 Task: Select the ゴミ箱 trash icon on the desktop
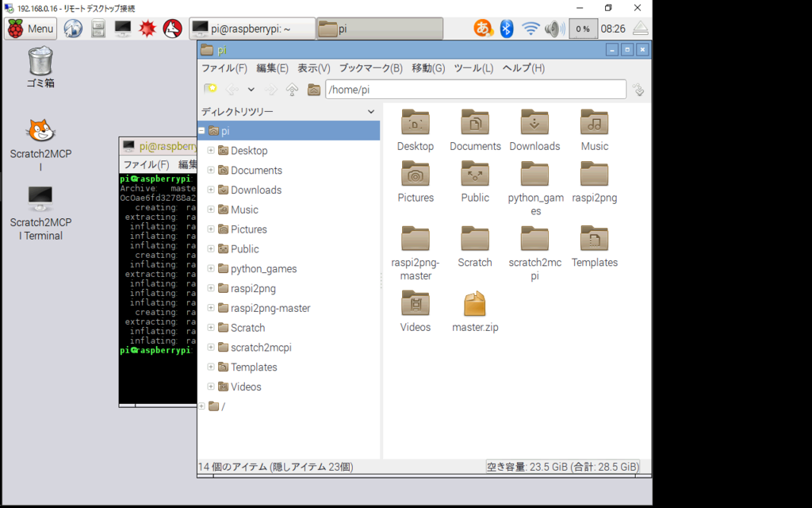pos(40,67)
